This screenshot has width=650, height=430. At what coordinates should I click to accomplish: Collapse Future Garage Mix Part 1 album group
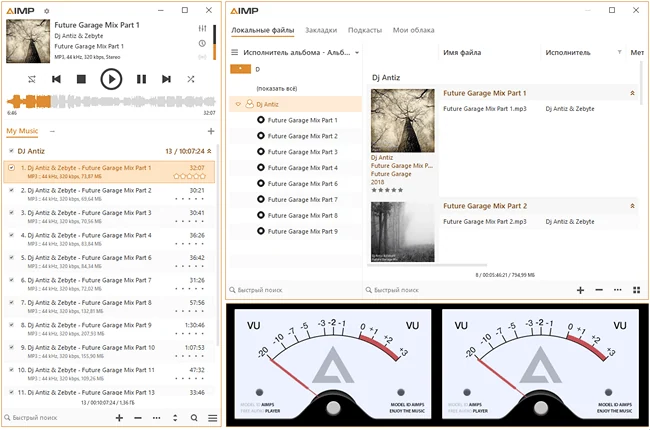pos(632,93)
